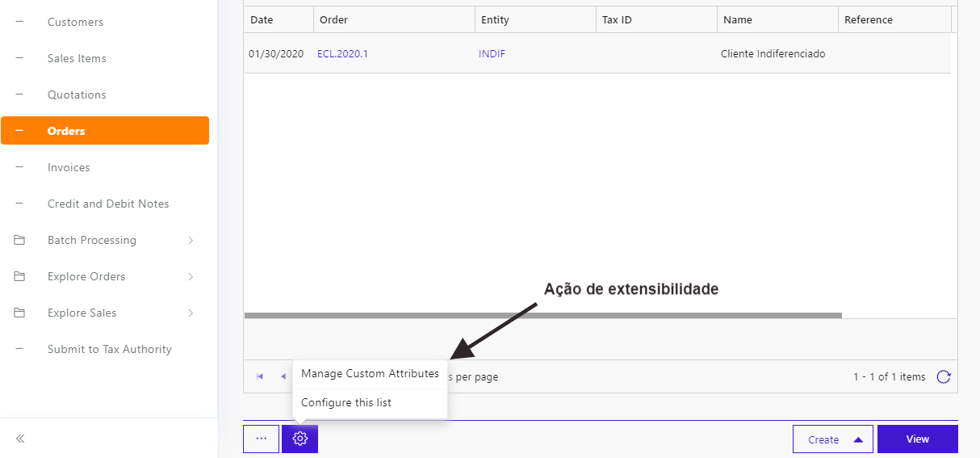The image size is (980, 458).
Task: Expand Explore Orders submenu chevron
Action: pos(191,276)
